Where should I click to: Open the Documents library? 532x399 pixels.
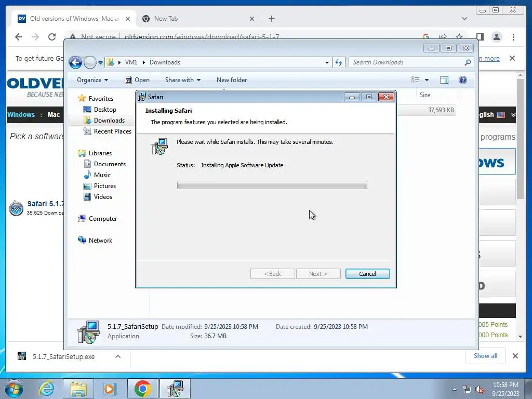pos(104,164)
